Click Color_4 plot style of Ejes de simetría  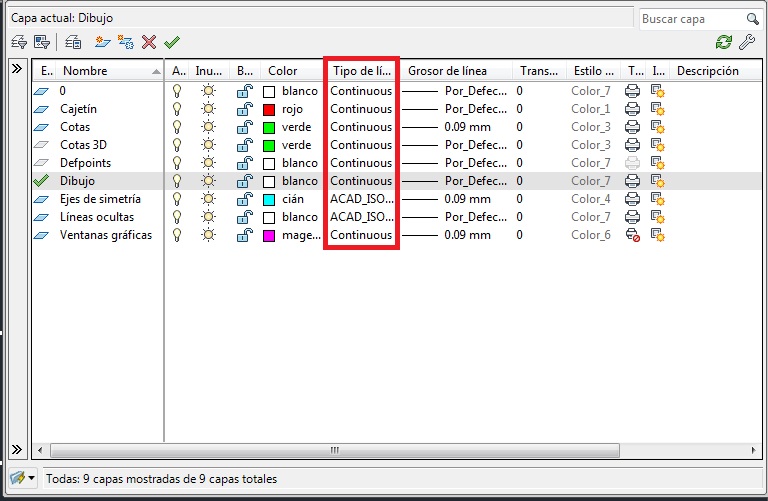point(591,199)
